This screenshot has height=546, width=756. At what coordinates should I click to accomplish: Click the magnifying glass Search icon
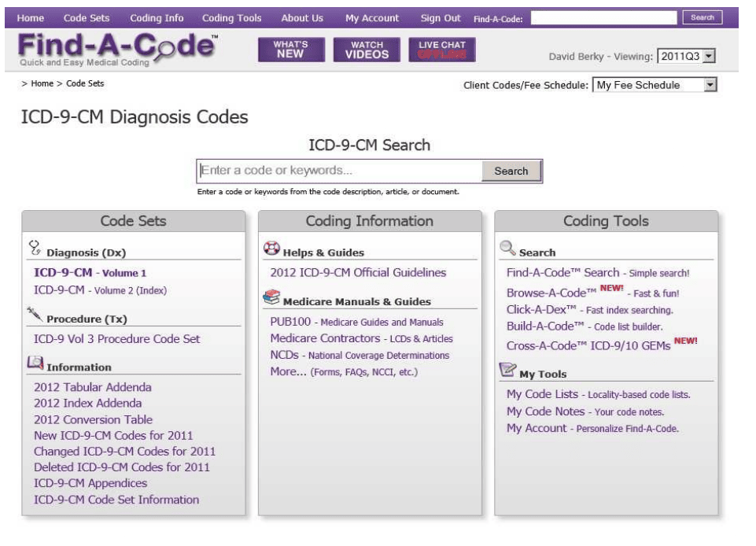click(508, 249)
